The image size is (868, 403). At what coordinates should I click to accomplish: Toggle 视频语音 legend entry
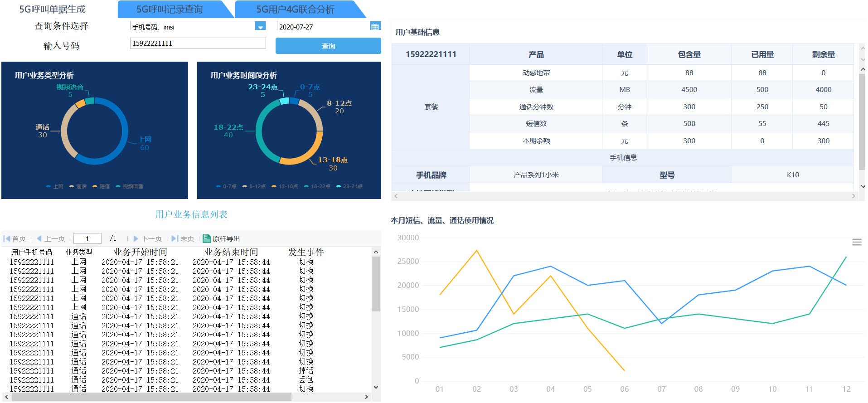[x=129, y=186]
